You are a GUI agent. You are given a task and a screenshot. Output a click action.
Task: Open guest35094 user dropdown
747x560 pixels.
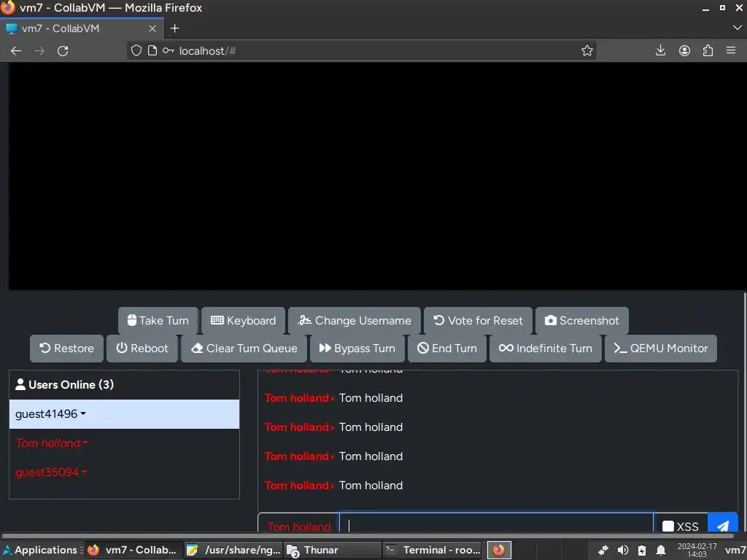click(x=51, y=472)
